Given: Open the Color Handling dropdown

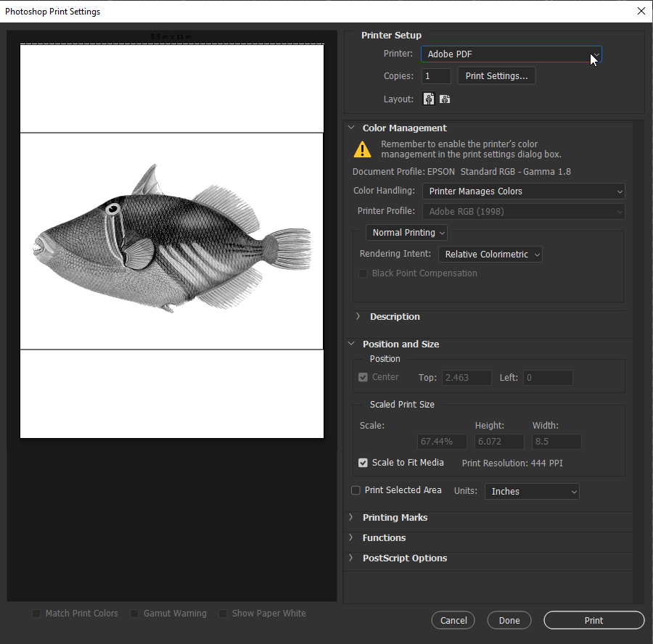Looking at the screenshot, I should (x=523, y=191).
